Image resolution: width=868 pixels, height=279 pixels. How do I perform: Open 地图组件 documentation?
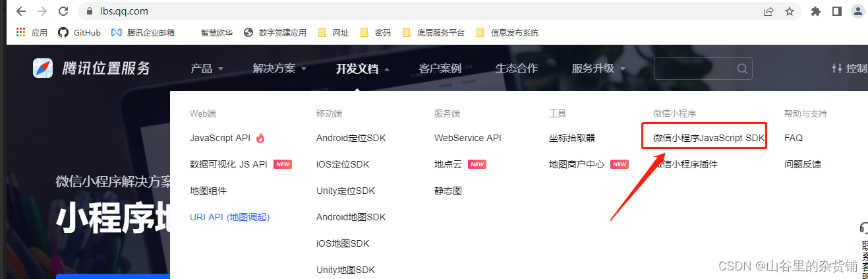tap(208, 191)
